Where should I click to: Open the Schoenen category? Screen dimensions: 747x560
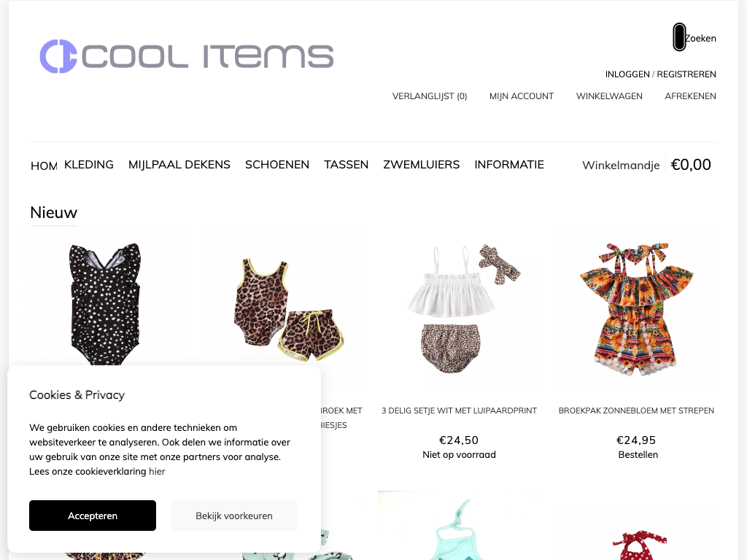pos(276,165)
